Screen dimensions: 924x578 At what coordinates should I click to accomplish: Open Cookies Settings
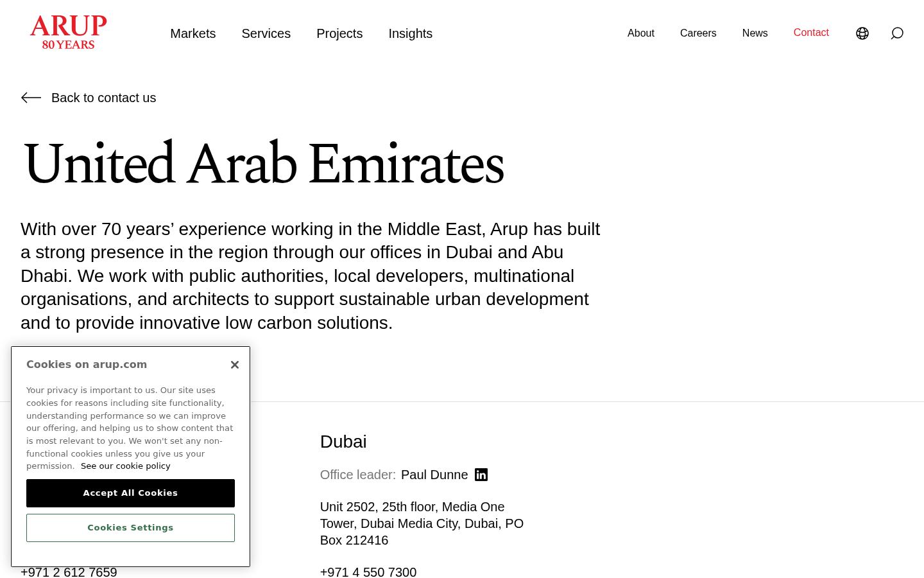(x=130, y=528)
